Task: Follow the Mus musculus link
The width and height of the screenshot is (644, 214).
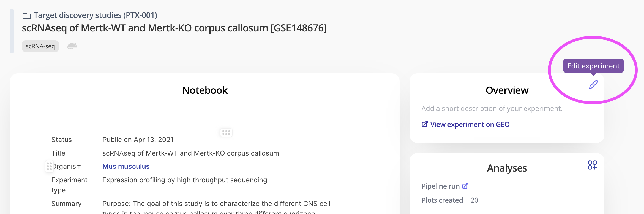Action: (x=126, y=167)
